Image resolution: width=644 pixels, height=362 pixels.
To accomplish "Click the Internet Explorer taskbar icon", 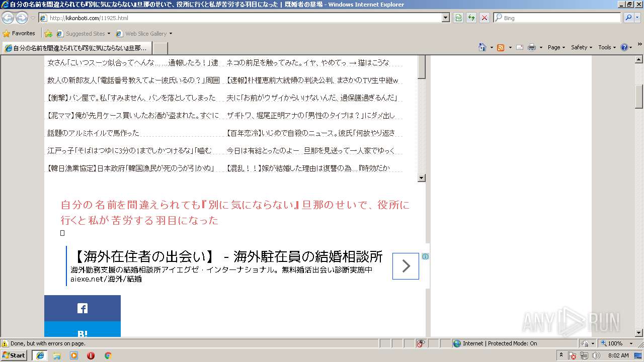I will 40,355.
